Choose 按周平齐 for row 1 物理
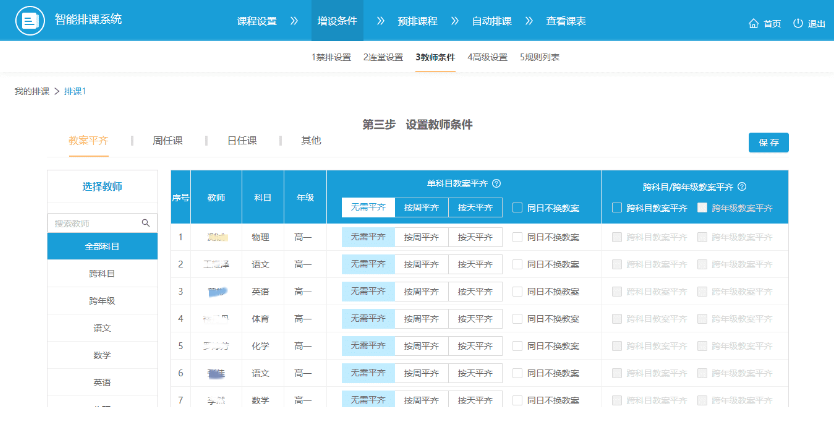Image resolution: width=834 pixels, height=424 pixels. point(422,237)
